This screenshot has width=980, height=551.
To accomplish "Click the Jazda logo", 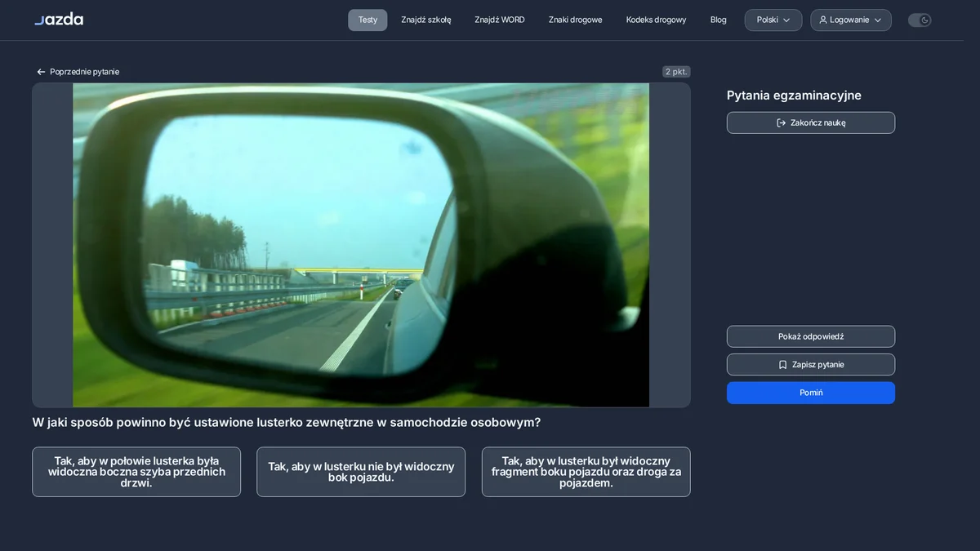I will pos(59,20).
